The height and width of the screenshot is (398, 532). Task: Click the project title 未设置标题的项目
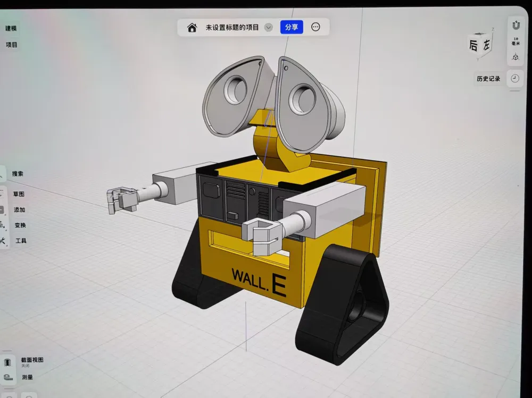coord(232,28)
